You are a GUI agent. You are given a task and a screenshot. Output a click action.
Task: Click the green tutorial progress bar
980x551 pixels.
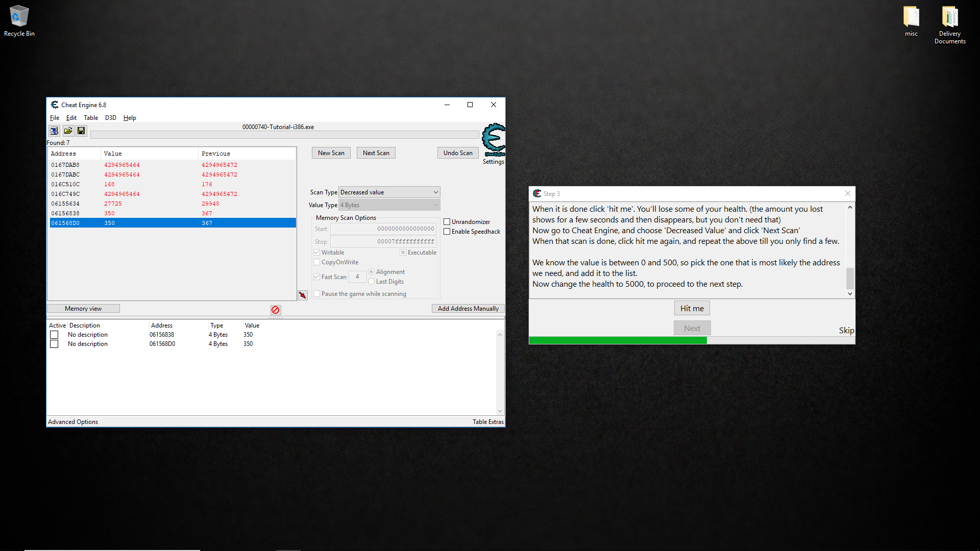tap(618, 340)
